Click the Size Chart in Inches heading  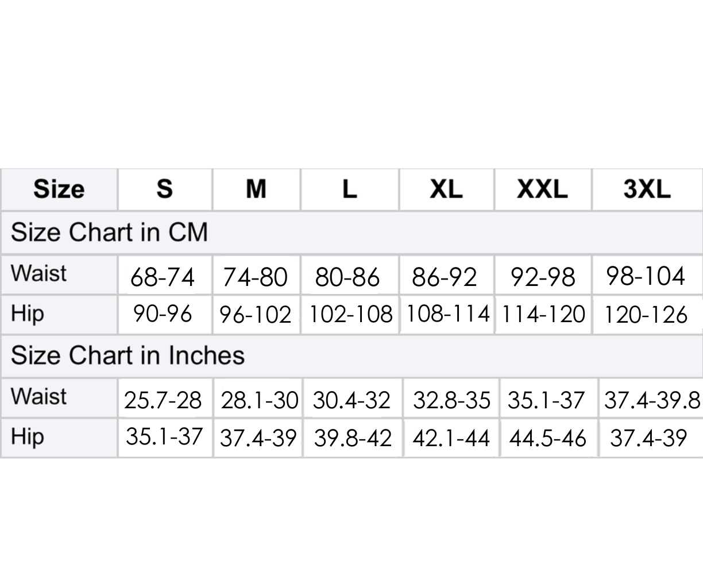click(x=128, y=355)
